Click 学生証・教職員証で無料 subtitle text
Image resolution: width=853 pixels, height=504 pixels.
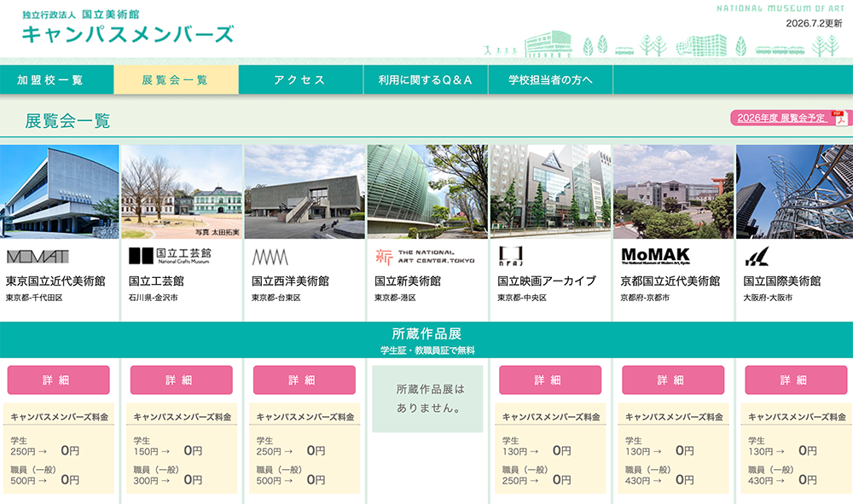(x=427, y=350)
